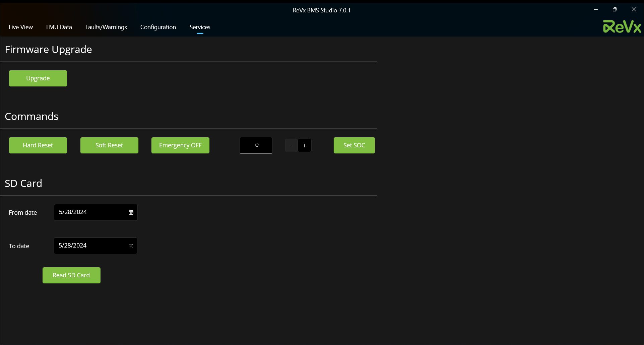Click the Set SOC button
The image size is (644, 345).
(x=354, y=145)
